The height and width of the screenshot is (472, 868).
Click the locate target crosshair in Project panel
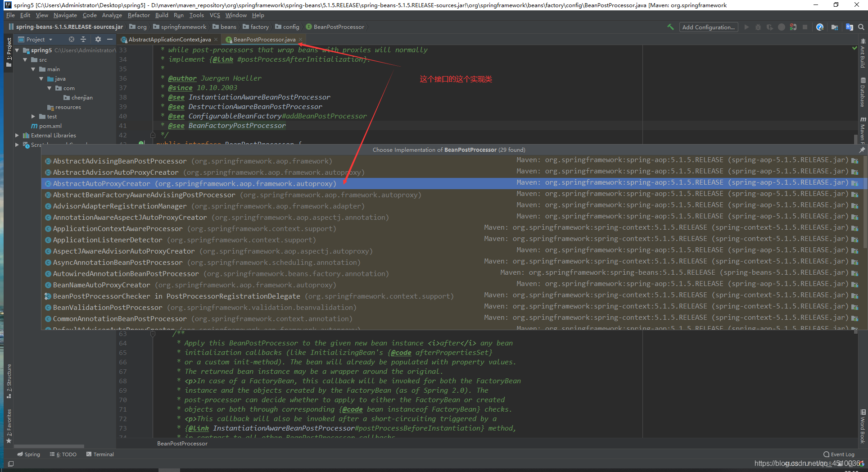(x=71, y=39)
